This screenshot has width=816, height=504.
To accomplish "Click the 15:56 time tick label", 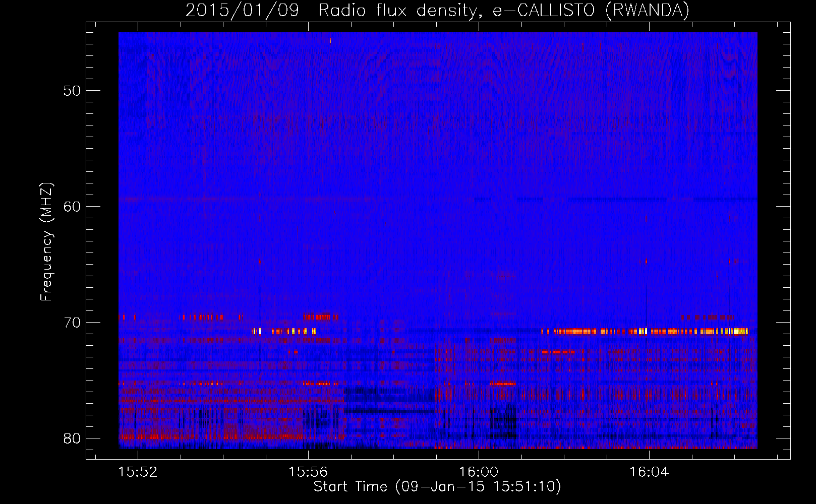I will pyautogui.click(x=308, y=472).
